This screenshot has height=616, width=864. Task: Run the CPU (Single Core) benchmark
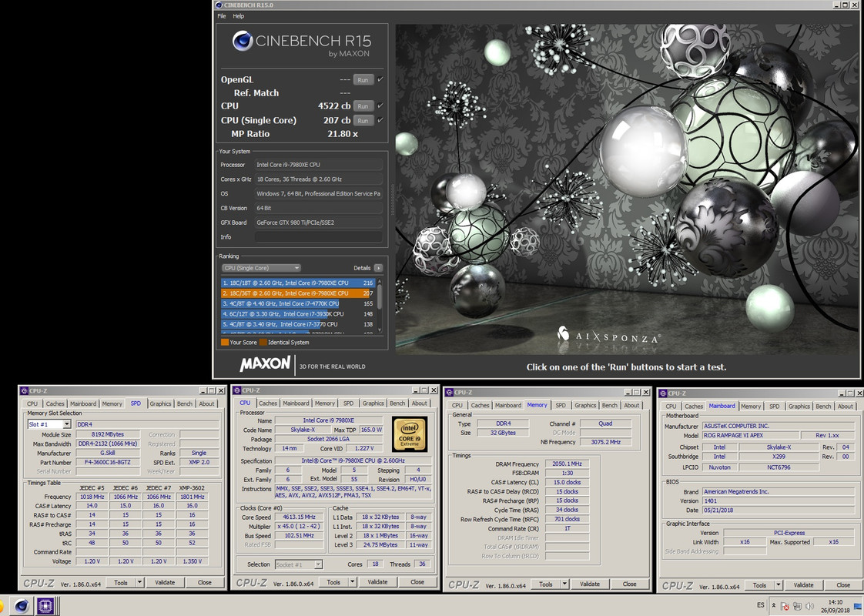(x=363, y=120)
